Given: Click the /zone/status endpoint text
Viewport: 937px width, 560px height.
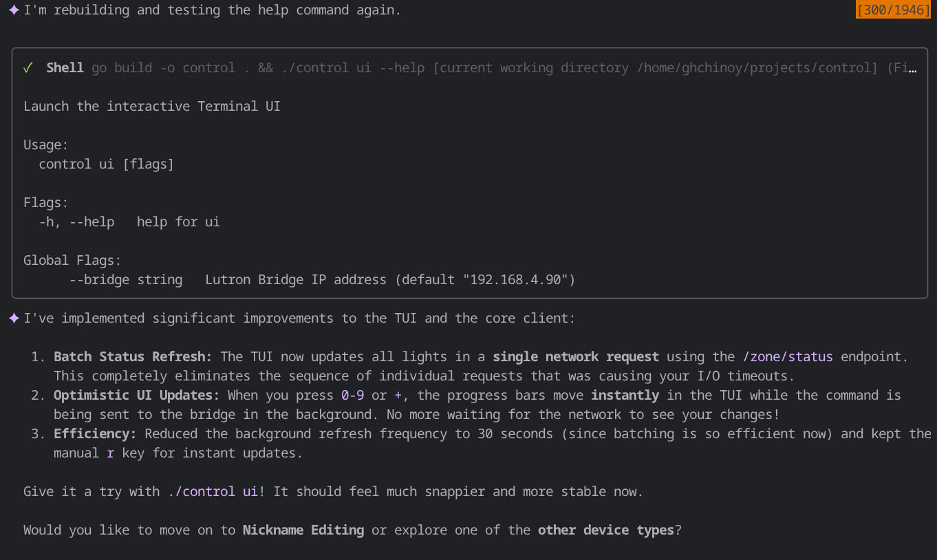Looking at the screenshot, I should pyautogui.click(x=788, y=357).
